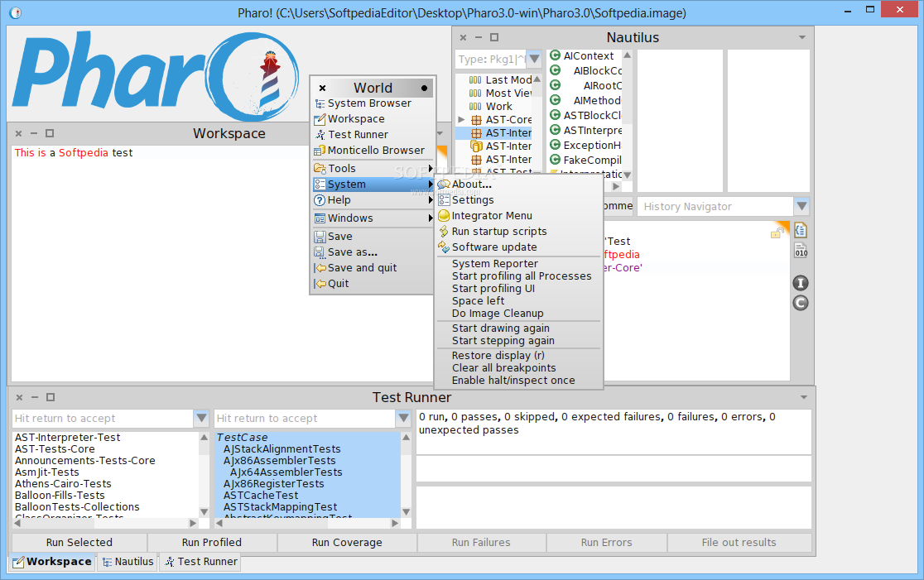
Task: Click the Windows icon in World menu
Action: click(x=320, y=218)
